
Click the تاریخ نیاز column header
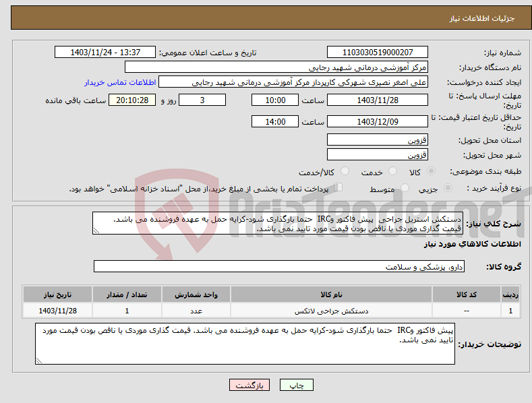pyautogui.click(x=58, y=294)
